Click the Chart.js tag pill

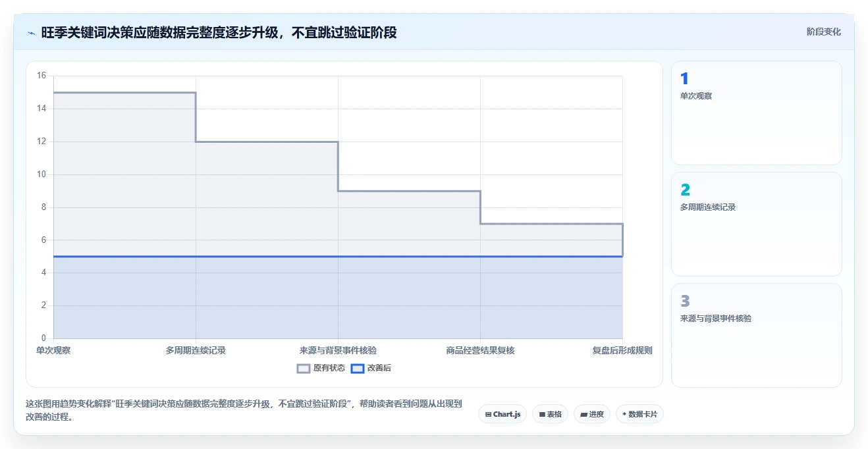point(502,414)
